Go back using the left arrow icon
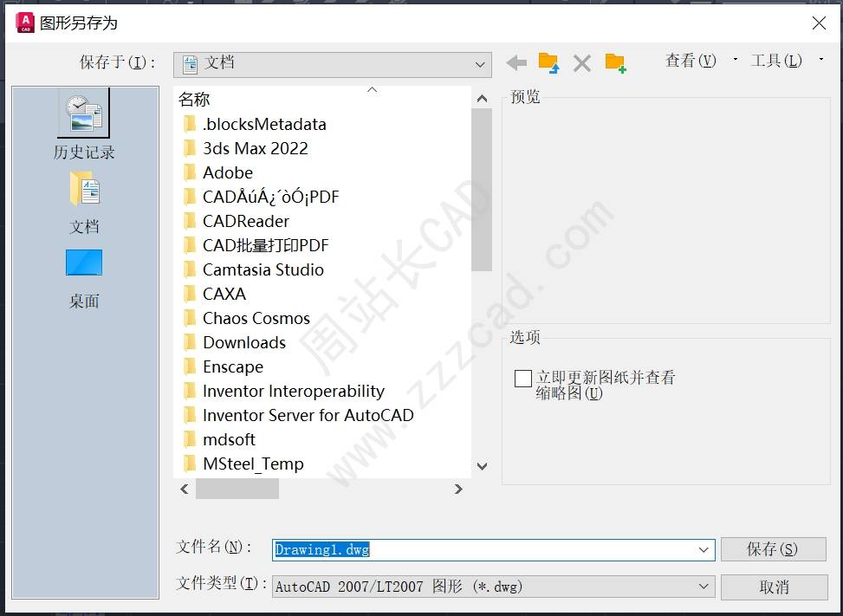 (x=516, y=63)
